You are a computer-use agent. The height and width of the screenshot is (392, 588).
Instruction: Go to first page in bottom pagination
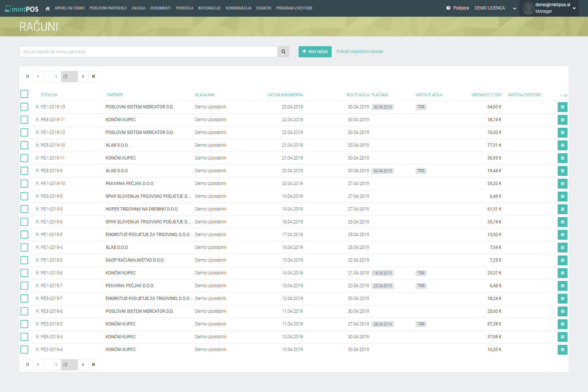[27, 365]
